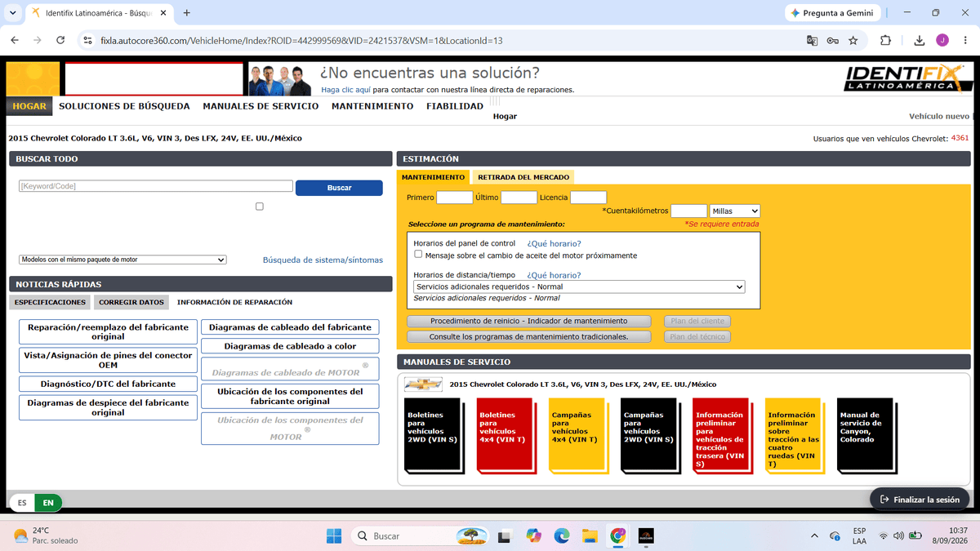Bookmark this page with the star icon
The image size is (980, 551).
click(853, 40)
